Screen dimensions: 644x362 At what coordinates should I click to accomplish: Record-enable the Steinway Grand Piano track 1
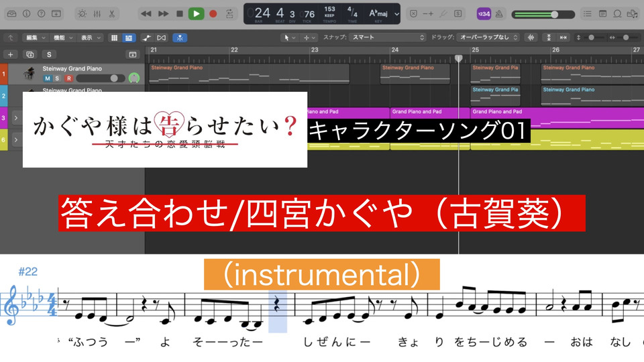click(x=68, y=78)
